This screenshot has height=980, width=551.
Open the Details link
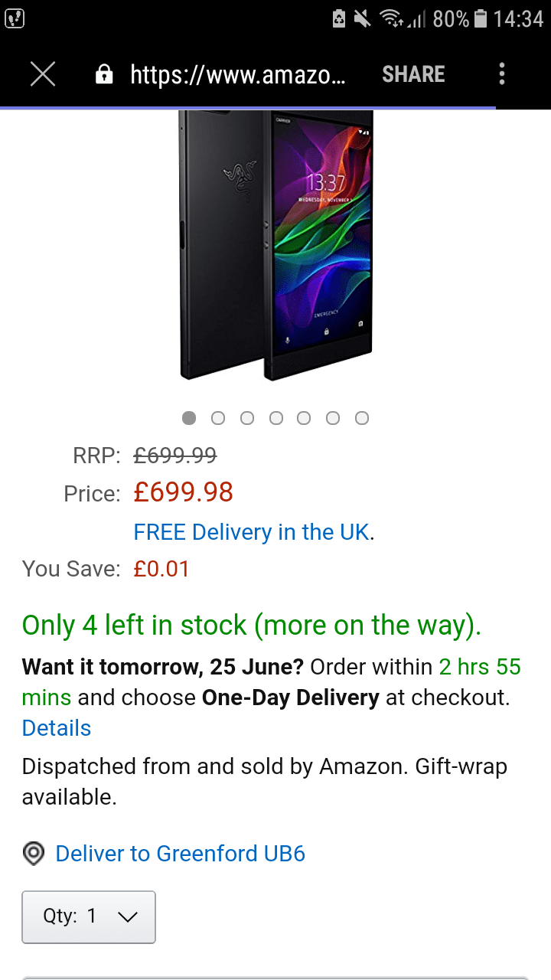pyautogui.click(x=57, y=728)
